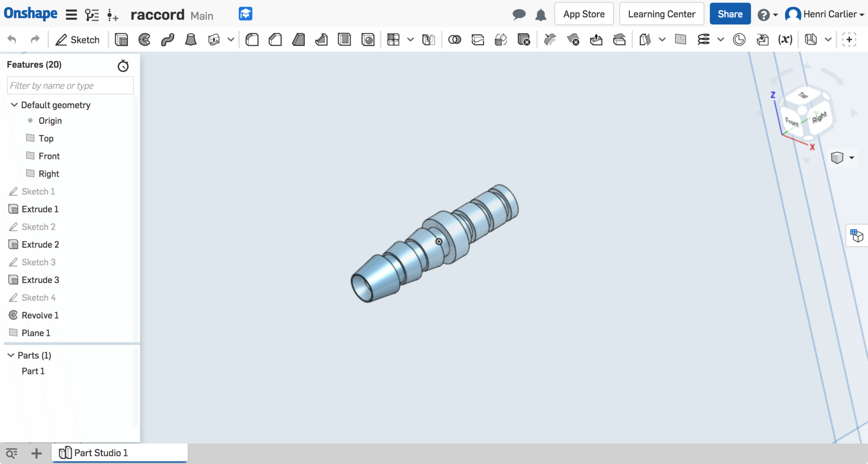This screenshot has width=868, height=464.
Task: Collapse the Default geometry group
Action: coord(14,105)
